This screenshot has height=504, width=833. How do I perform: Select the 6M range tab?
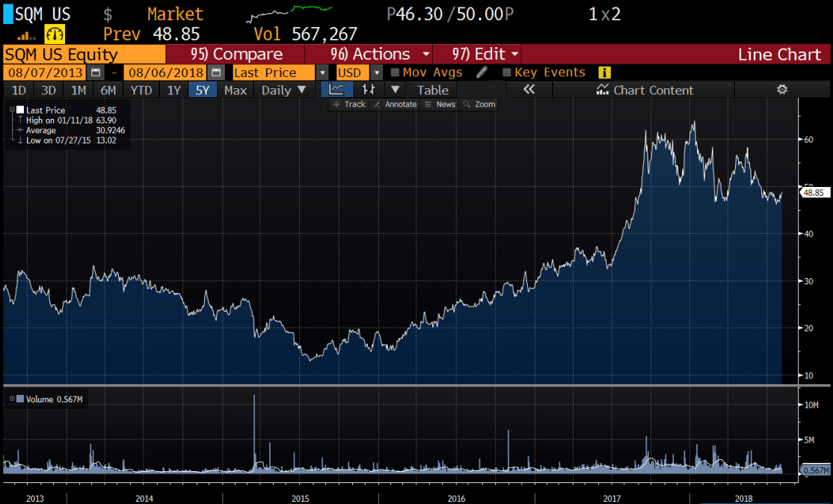point(108,90)
